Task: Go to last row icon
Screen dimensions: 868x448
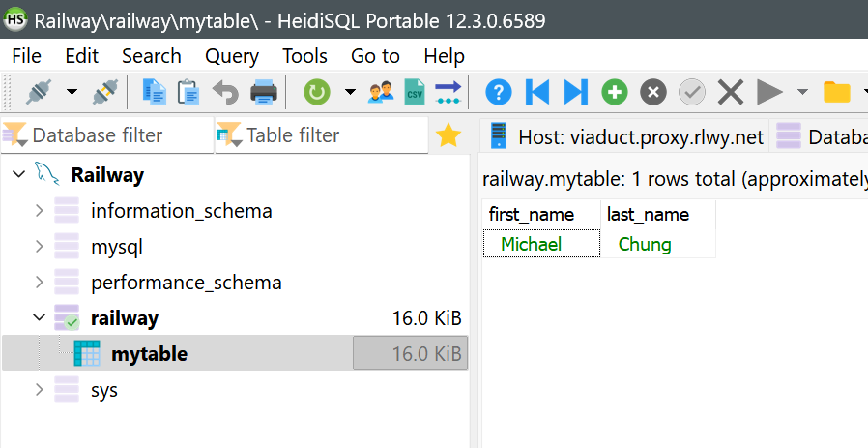Action: coord(576,92)
